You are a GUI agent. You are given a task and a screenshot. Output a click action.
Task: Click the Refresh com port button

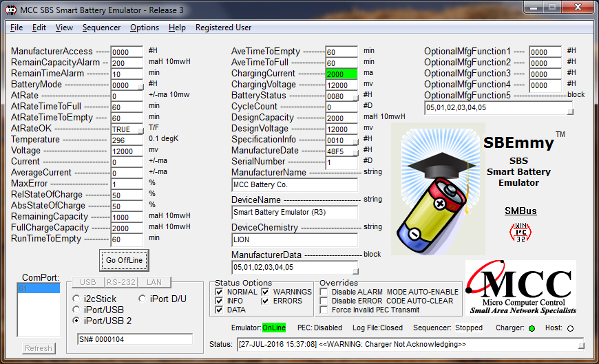[x=38, y=348]
